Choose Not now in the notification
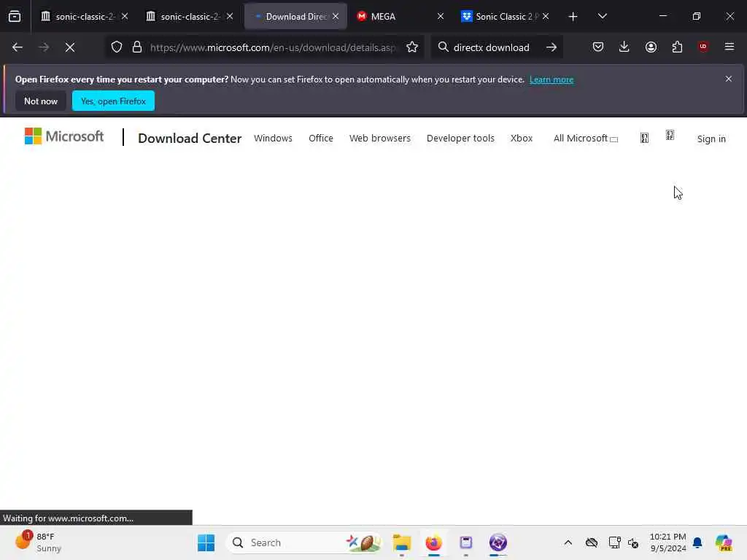Viewport: 747px width, 560px height. coord(41,101)
